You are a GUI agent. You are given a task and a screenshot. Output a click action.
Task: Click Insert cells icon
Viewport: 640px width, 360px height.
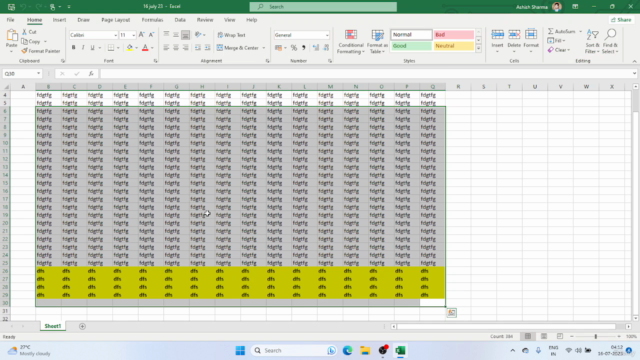tap(497, 35)
